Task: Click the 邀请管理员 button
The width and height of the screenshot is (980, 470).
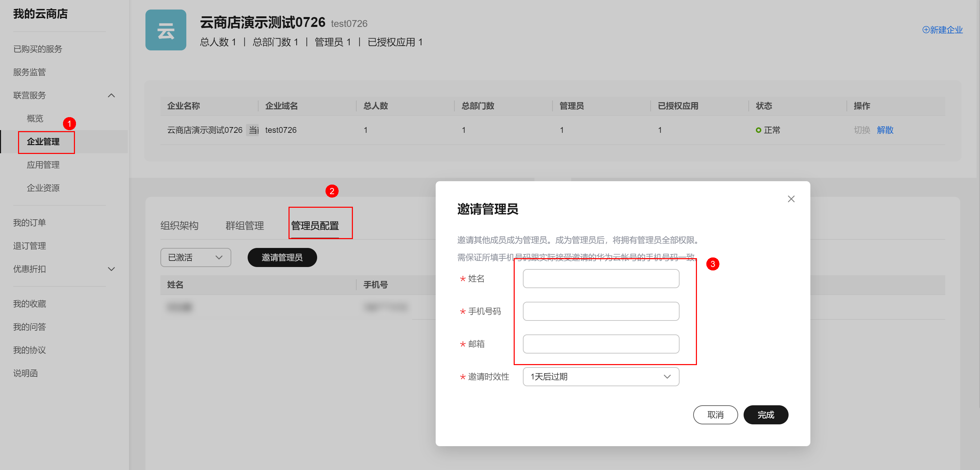Action: [282, 257]
